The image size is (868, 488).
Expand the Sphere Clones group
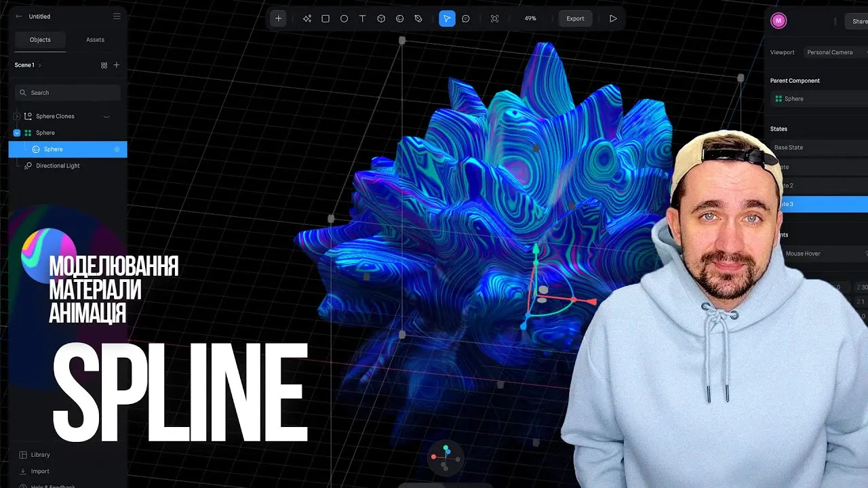[x=17, y=117]
